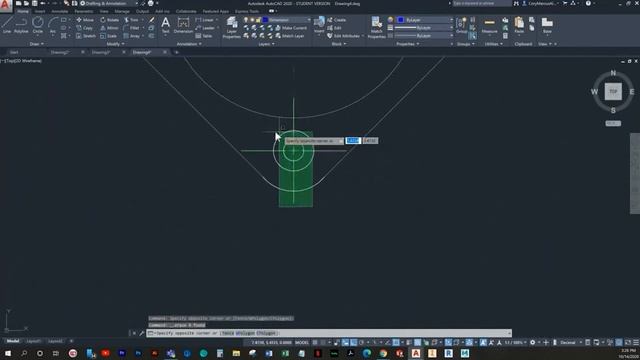Switch to the Insert ribbon tab

coord(40,11)
